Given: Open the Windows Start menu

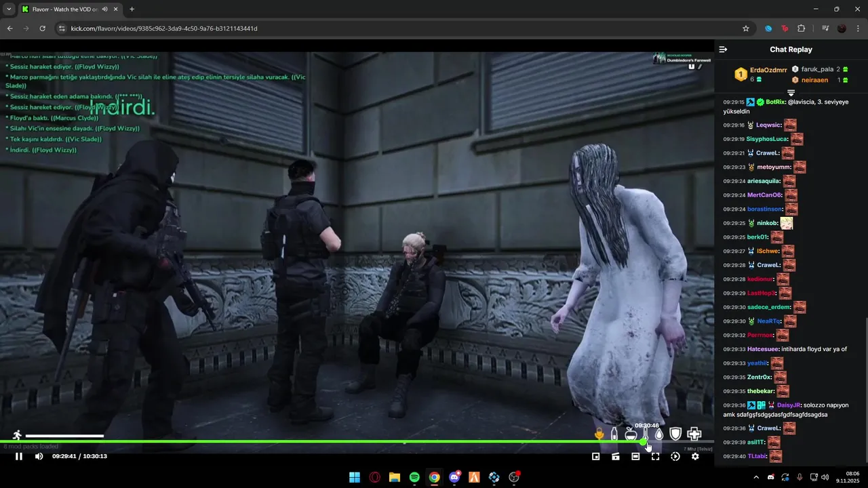Looking at the screenshot, I should pos(355,477).
